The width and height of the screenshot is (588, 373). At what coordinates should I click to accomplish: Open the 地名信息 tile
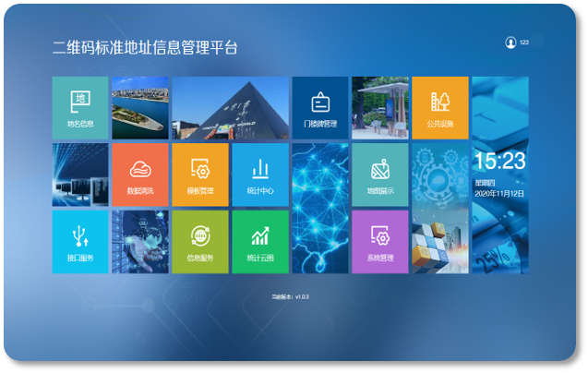click(x=80, y=108)
